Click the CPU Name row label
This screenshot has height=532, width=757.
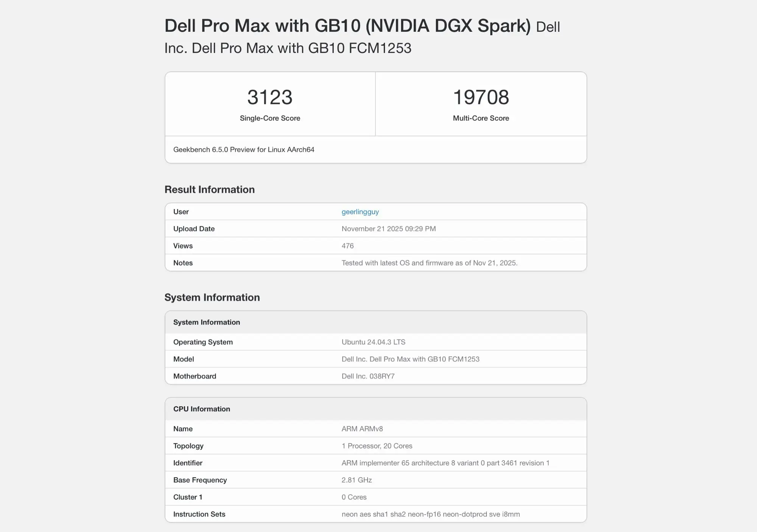[x=183, y=429]
